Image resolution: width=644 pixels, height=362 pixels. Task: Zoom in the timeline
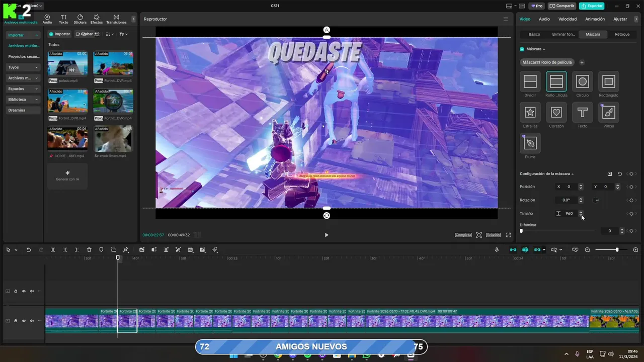coord(635,250)
